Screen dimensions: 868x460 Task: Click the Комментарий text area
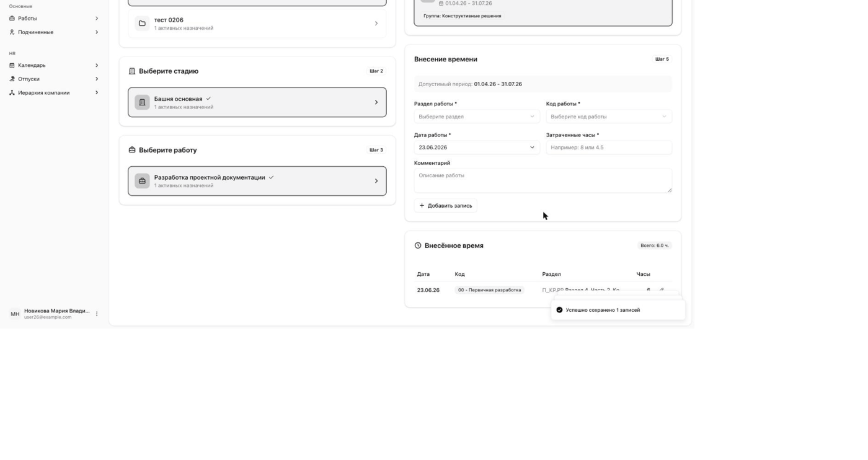pos(543,180)
